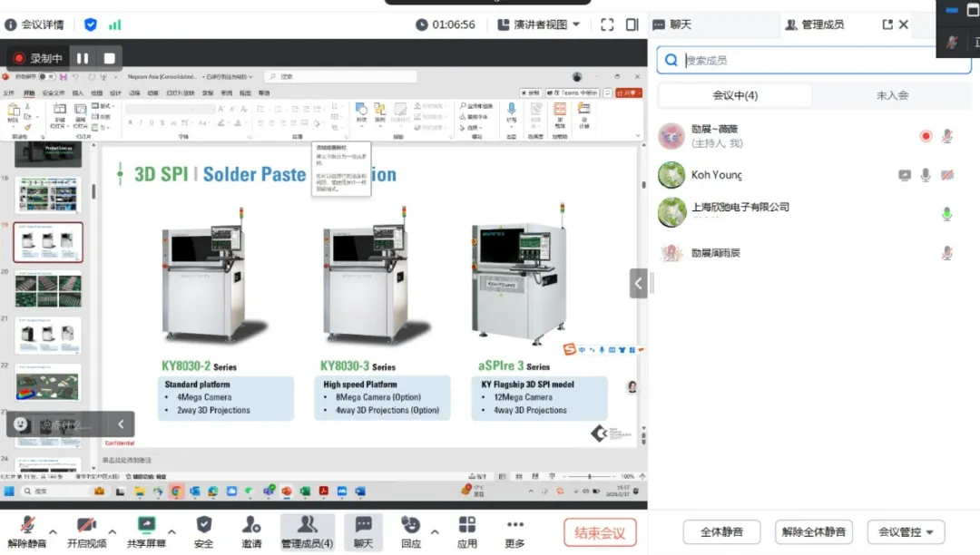This screenshot has width=980, height=555.
Task: Switch to the 聊天 panel tab
Action: point(672,24)
